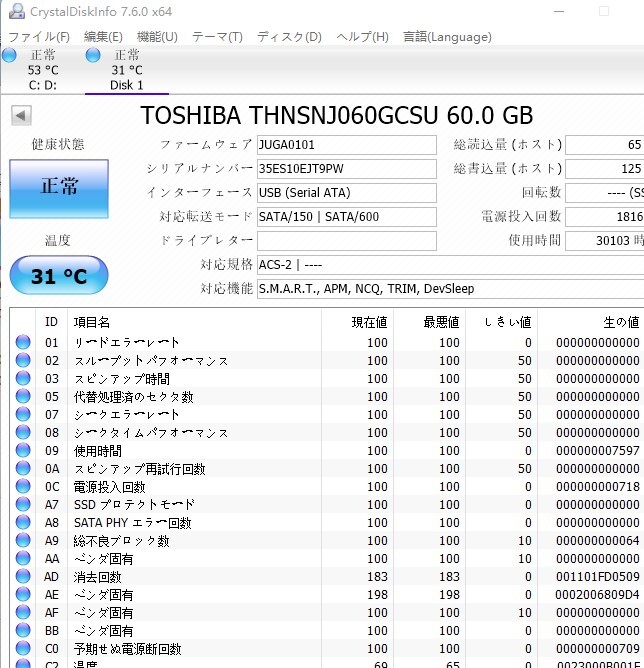Click the supported features field with S.M.A.R.T.

451,288
